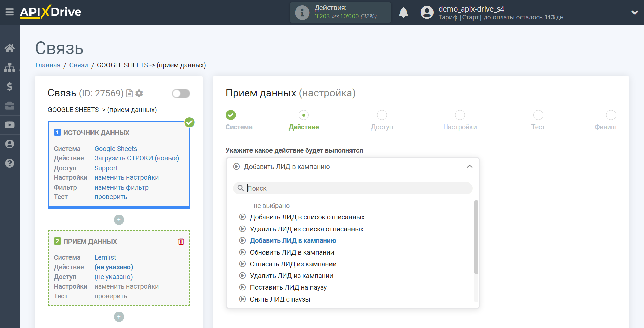Add a step after the data source
The height and width of the screenshot is (328, 644).
coord(119,220)
